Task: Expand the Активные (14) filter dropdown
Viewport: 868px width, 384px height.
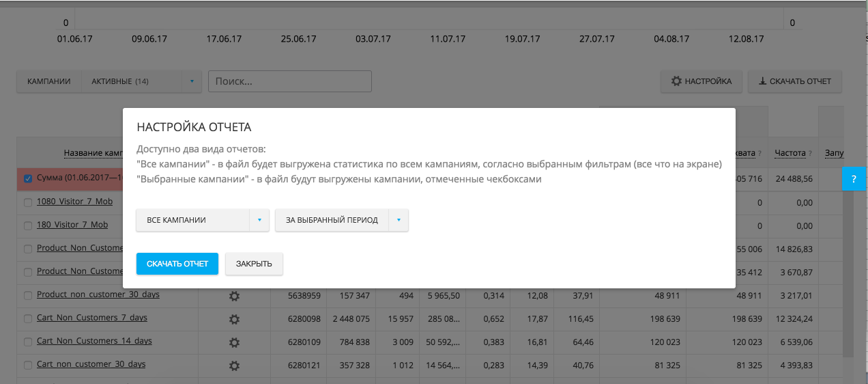Action: [x=191, y=81]
